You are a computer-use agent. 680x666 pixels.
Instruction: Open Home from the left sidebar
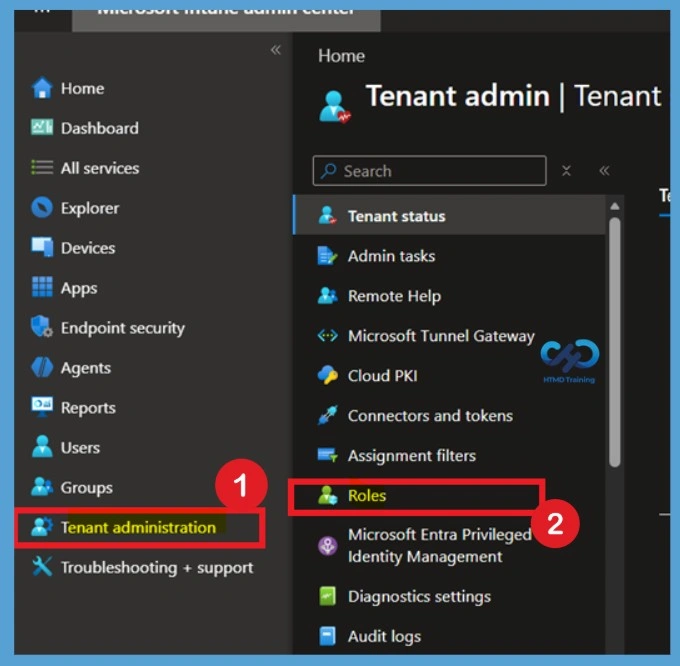[x=82, y=88]
